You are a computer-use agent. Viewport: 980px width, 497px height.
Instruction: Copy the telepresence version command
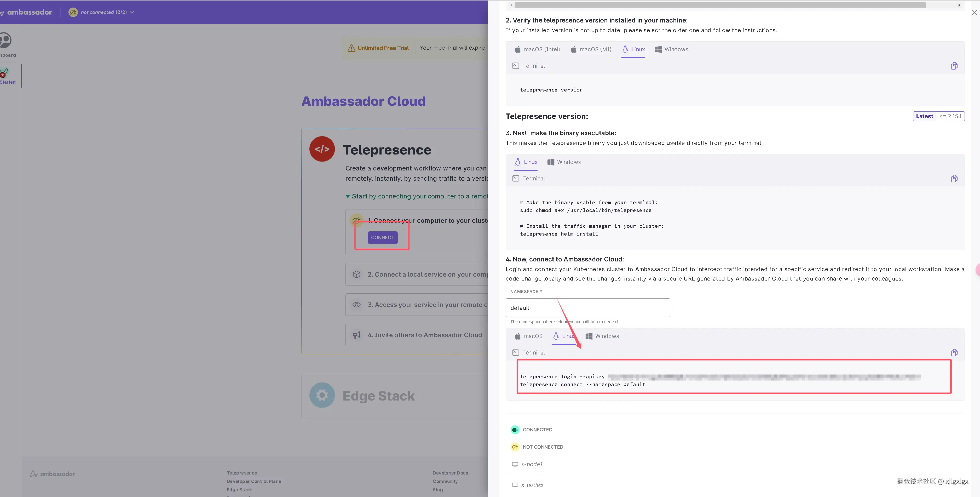[954, 66]
